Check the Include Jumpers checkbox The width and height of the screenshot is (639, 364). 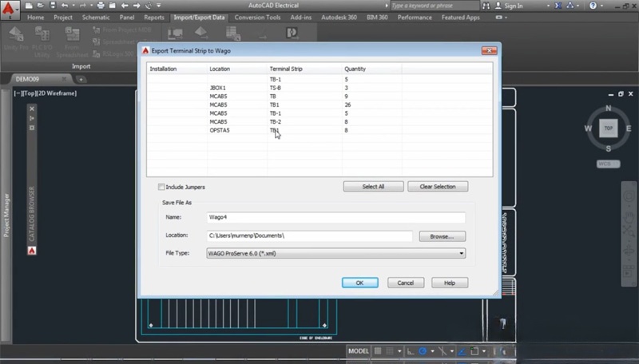pos(161,187)
